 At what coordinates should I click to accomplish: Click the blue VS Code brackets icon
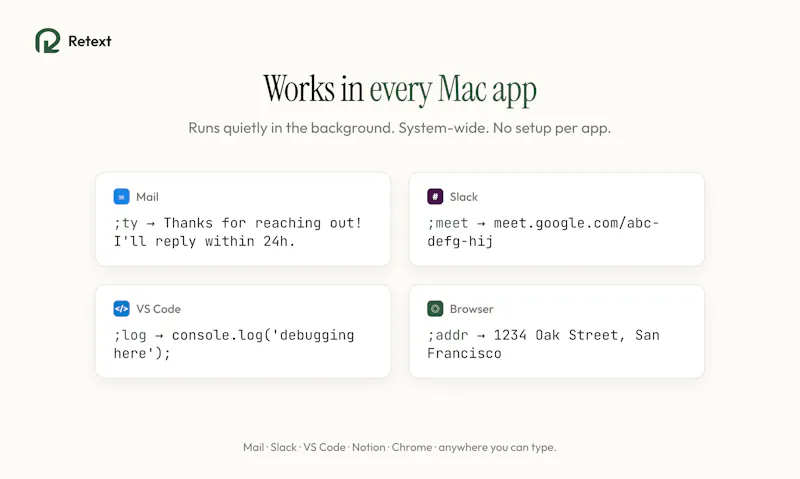click(x=121, y=309)
